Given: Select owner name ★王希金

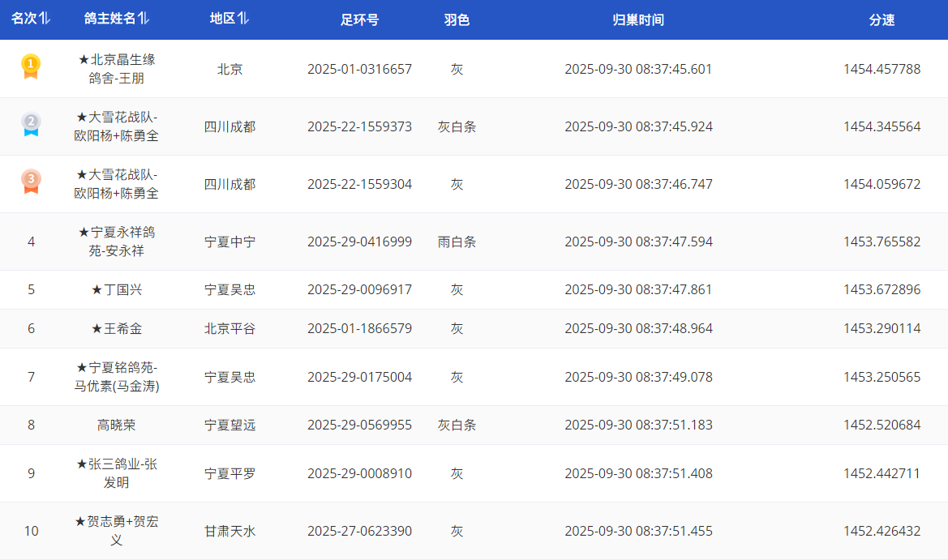Looking at the screenshot, I should pyautogui.click(x=117, y=329).
